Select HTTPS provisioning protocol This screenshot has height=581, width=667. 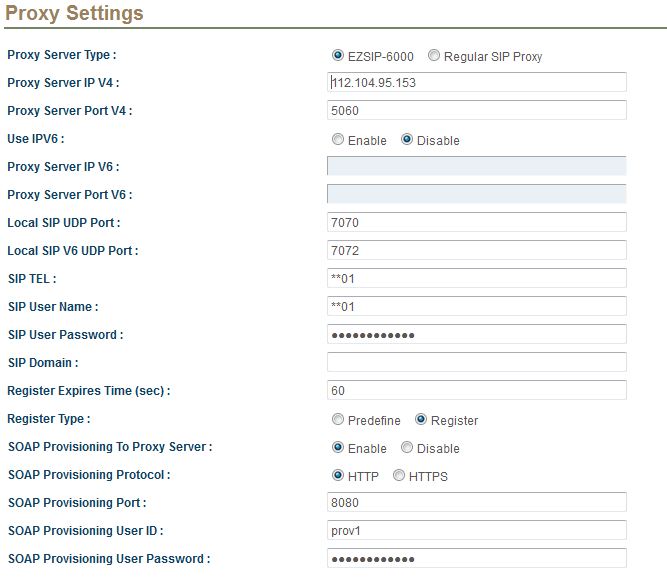click(399, 475)
